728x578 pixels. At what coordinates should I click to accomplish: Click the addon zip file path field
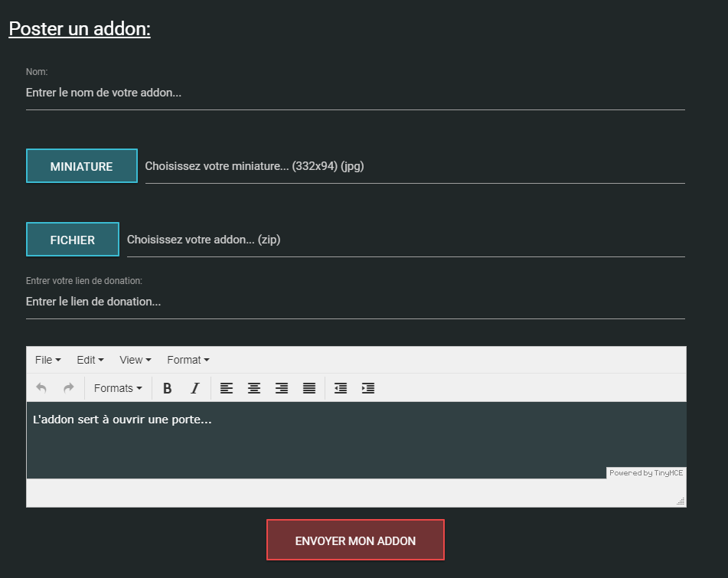pos(406,240)
